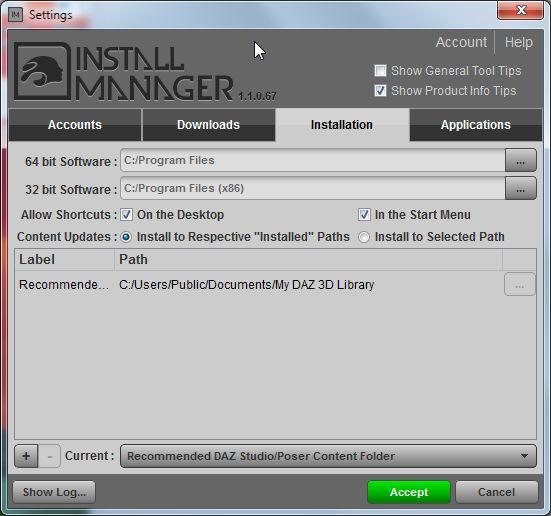Select the C:/Users/Public/Documents/My DAZ 3D Library path

coord(247,284)
